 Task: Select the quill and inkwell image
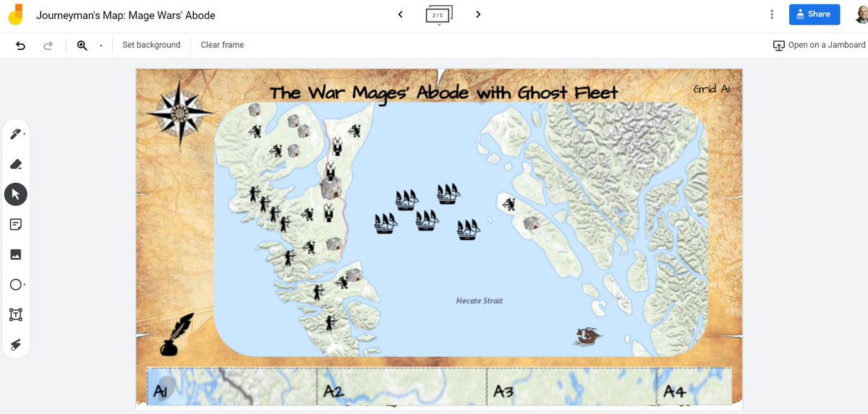(176, 335)
